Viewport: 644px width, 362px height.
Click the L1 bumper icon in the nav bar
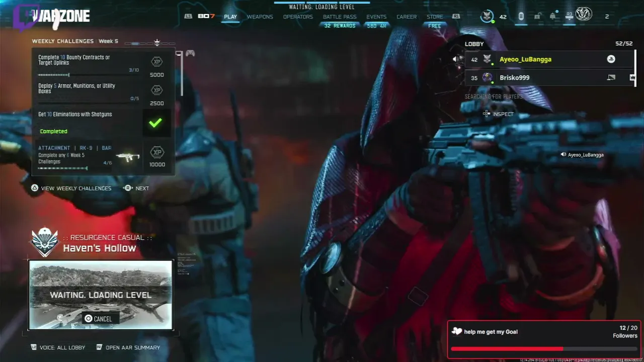[188, 16]
